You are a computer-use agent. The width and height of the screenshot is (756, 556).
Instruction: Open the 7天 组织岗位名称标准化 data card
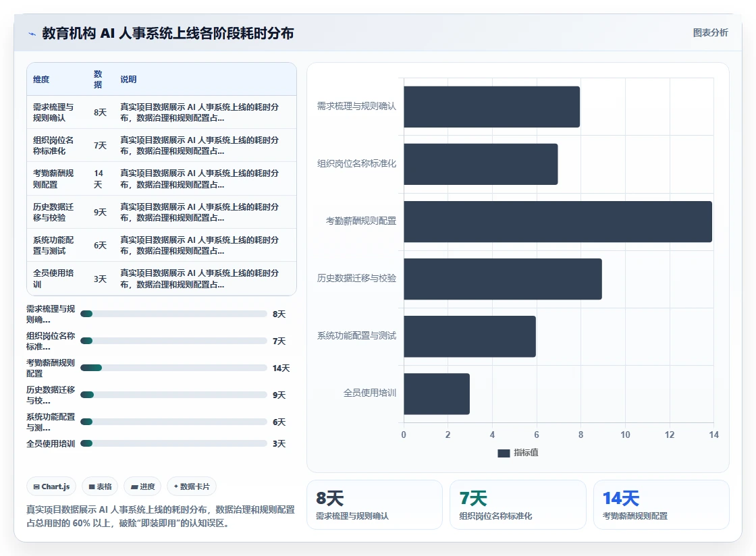[x=518, y=505]
